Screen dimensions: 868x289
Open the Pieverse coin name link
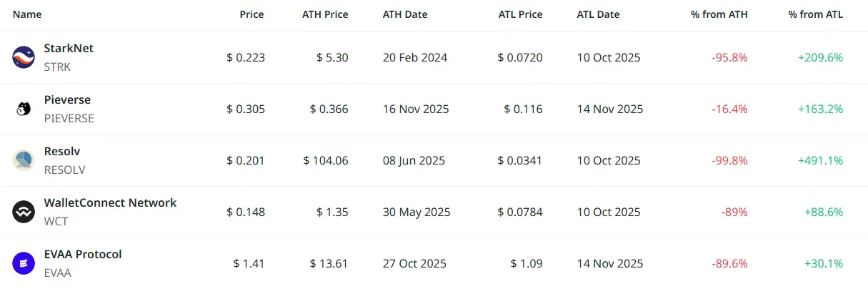tap(67, 100)
